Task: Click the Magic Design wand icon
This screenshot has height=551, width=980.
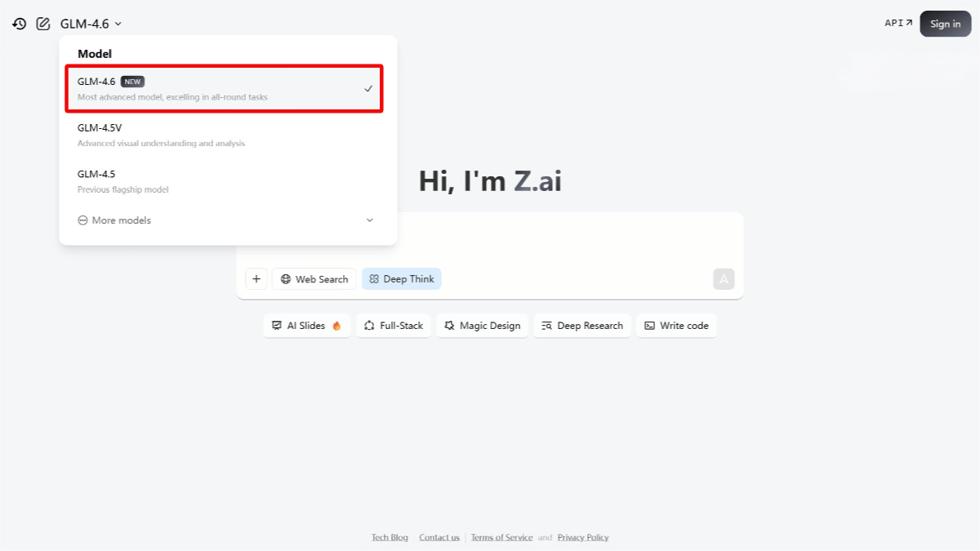Action: [449, 326]
